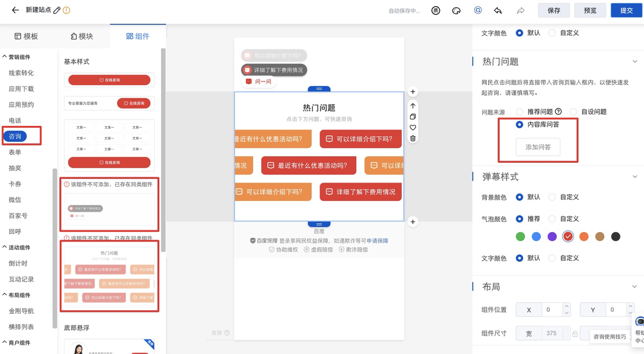Click the move-up arrow beside the component
Viewport: 644px width, 354px height.
[x=413, y=106]
